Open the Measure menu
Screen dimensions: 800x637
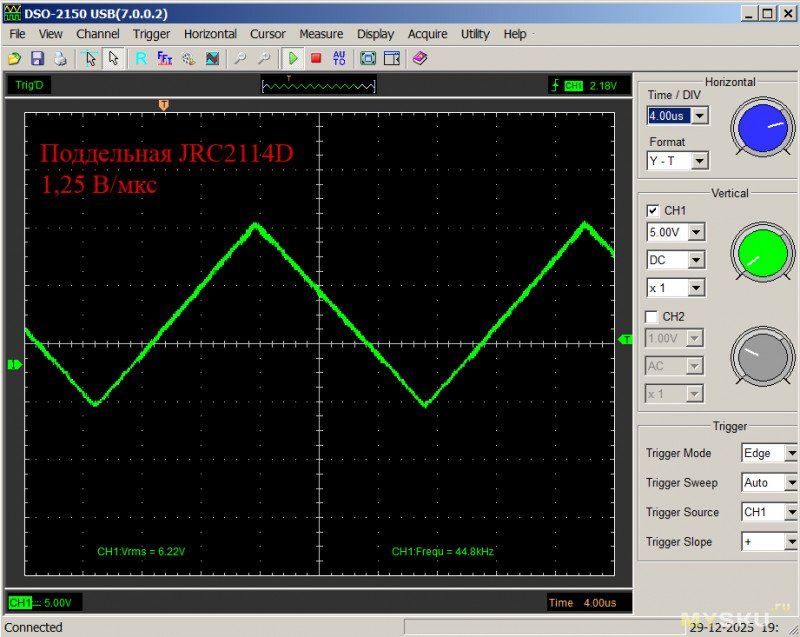point(321,34)
